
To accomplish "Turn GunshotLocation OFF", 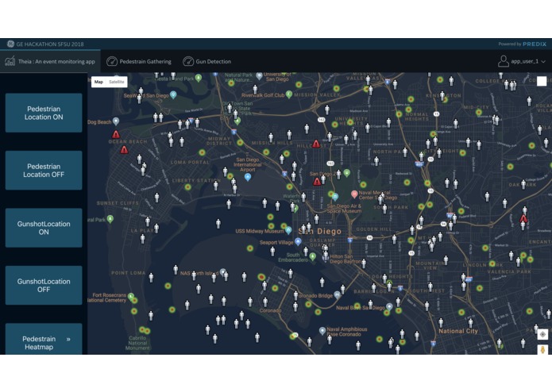I will pyautogui.click(x=44, y=286).
